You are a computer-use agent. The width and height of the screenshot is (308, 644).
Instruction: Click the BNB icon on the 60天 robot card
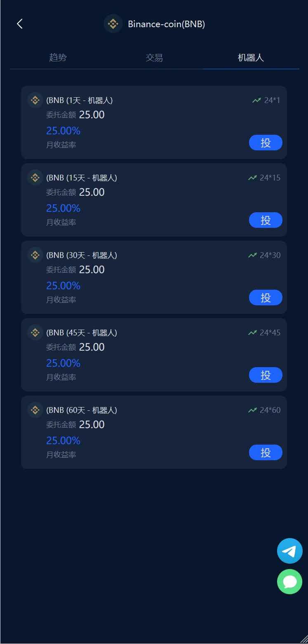[x=35, y=410]
